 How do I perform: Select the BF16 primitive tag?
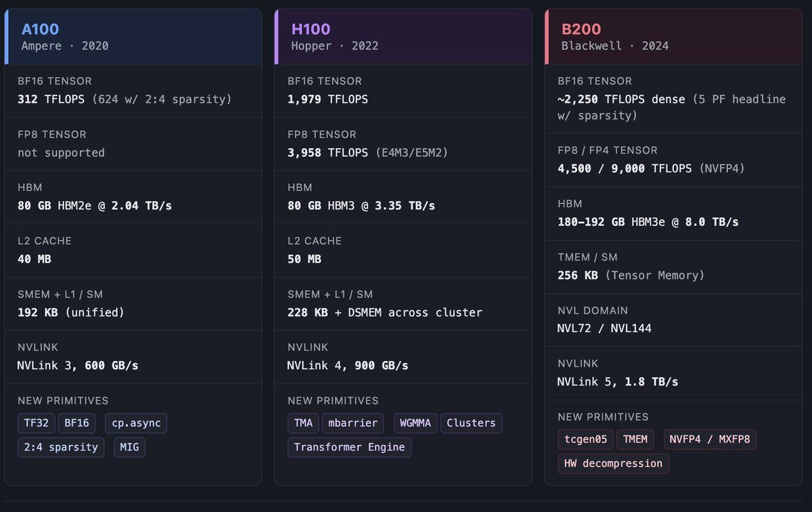pos(77,423)
